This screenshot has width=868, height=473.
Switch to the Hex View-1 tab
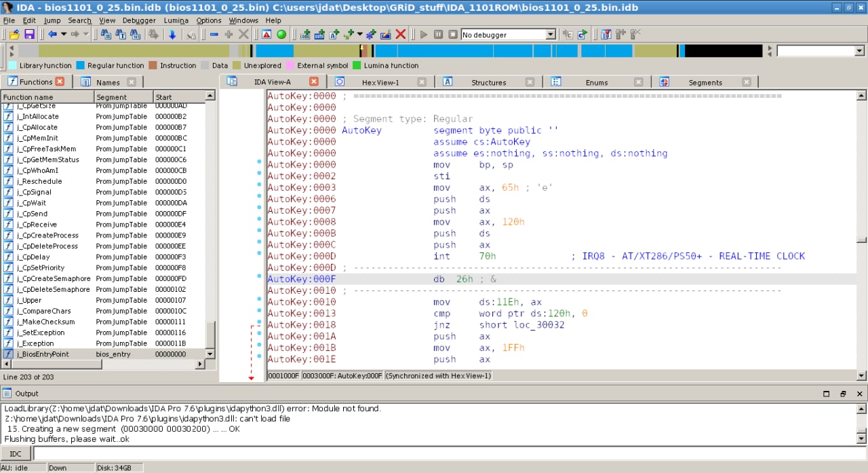(380, 82)
